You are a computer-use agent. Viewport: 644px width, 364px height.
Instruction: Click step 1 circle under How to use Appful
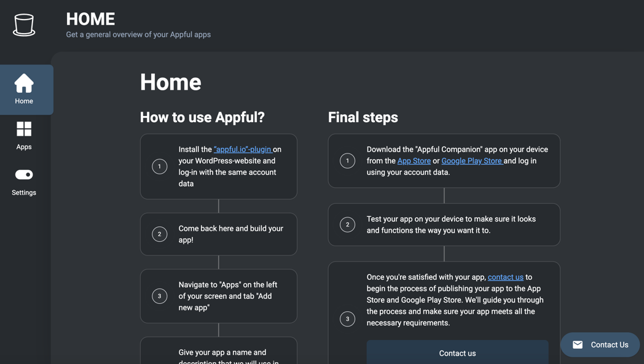pos(160,166)
